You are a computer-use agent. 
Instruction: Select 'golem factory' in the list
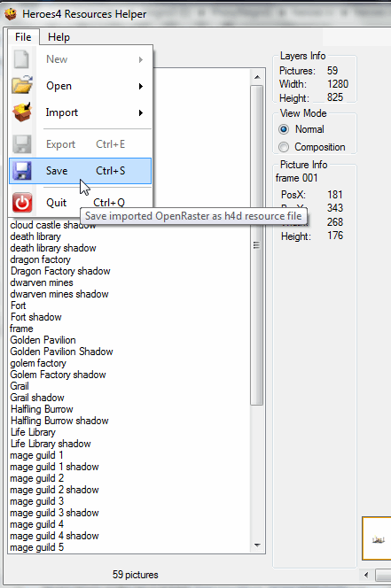click(x=38, y=363)
